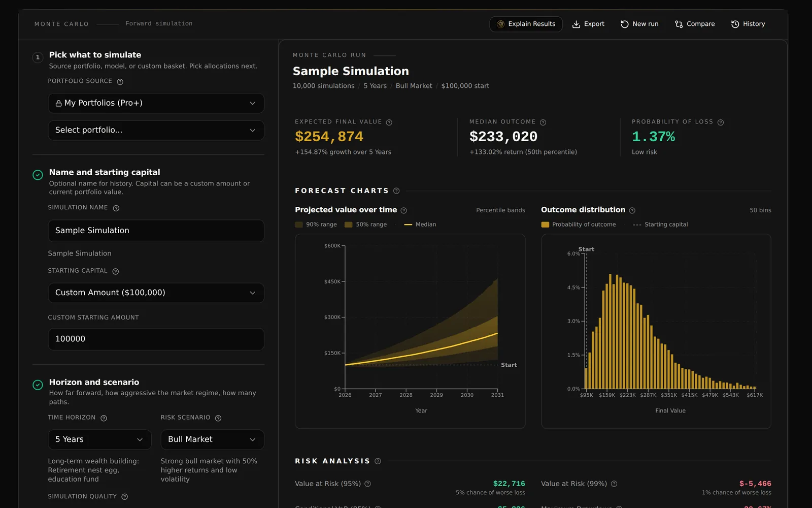The image size is (812, 508).
Task: Click info icon next to Probability of Loss
Action: tap(721, 122)
